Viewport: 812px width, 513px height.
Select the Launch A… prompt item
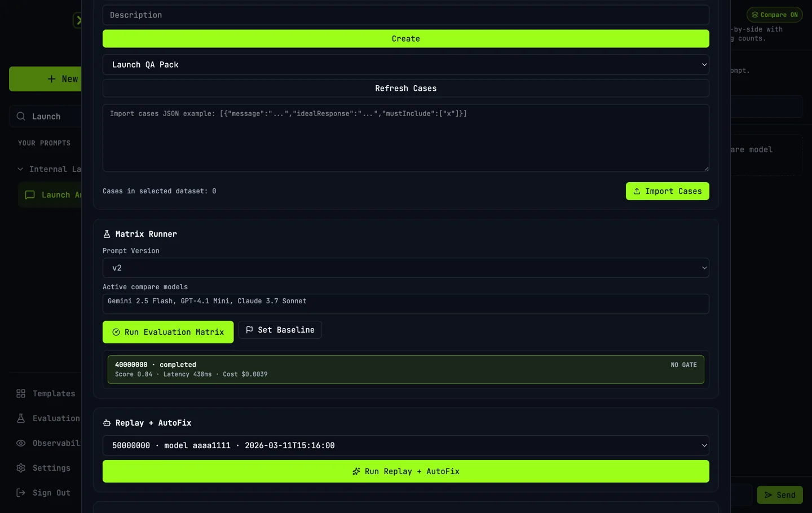tap(50, 195)
